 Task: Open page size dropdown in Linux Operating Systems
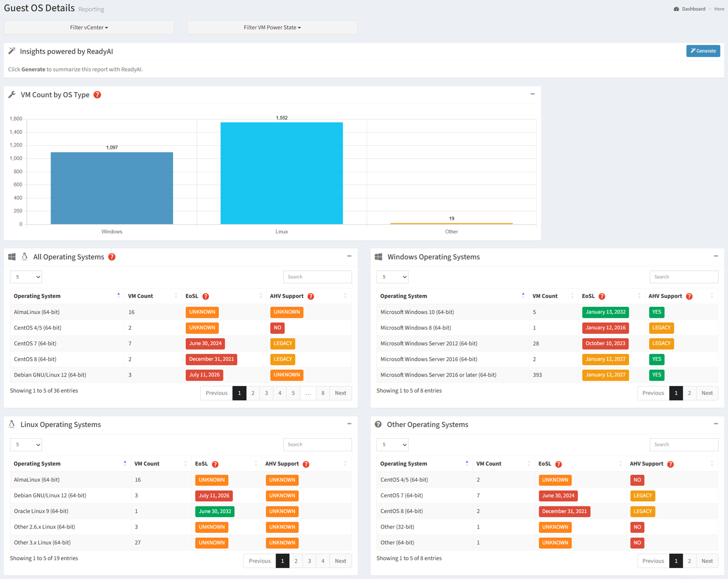26,445
